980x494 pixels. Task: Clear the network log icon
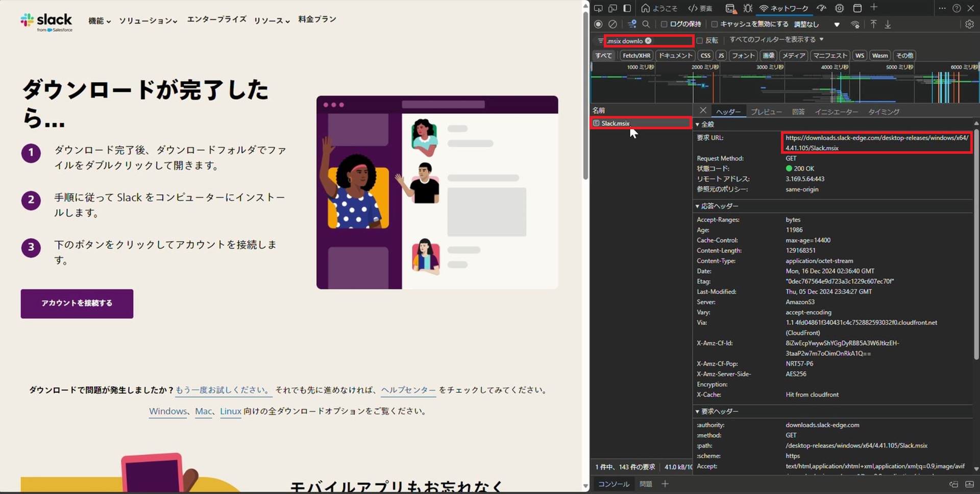tap(612, 24)
